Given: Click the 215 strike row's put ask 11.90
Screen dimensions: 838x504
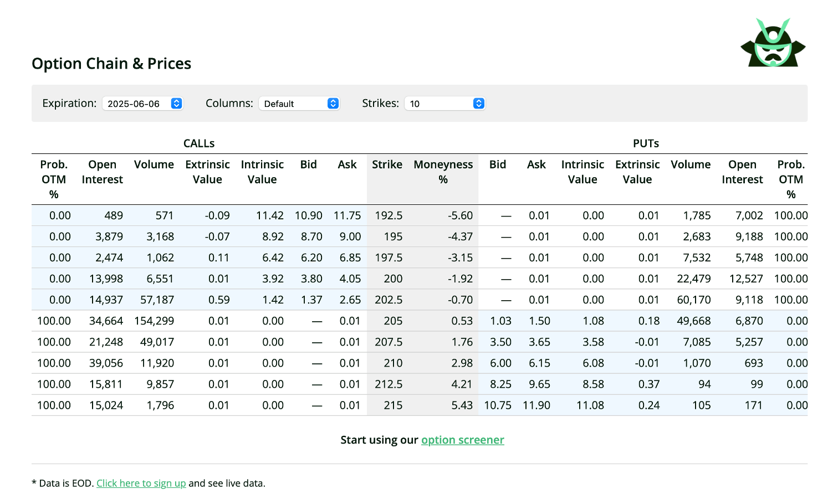Looking at the screenshot, I should point(536,405).
